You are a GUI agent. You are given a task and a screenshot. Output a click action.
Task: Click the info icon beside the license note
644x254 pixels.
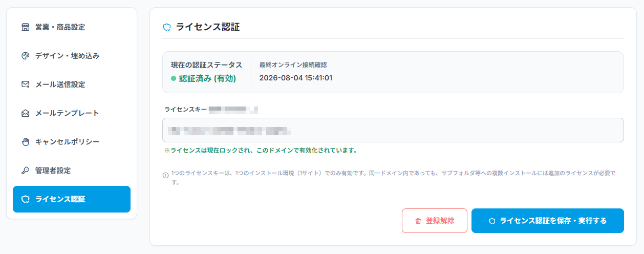pyautogui.click(x=165, y=175)
